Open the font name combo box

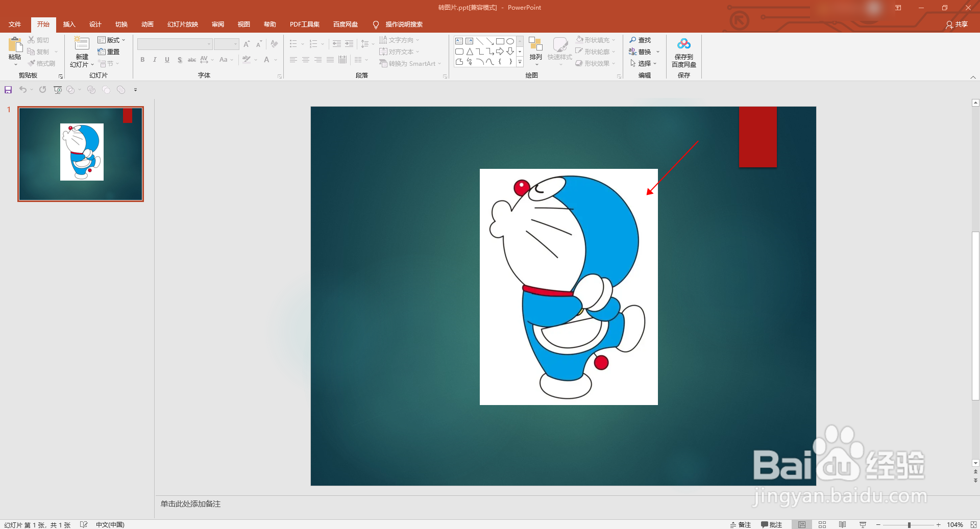(x=175, y=44)
